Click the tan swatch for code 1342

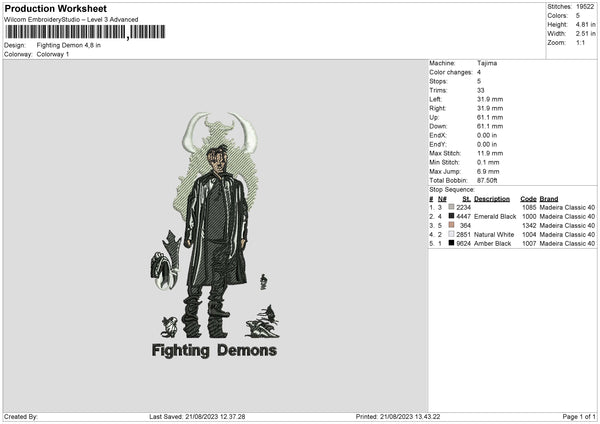click(x=451, y=225)
